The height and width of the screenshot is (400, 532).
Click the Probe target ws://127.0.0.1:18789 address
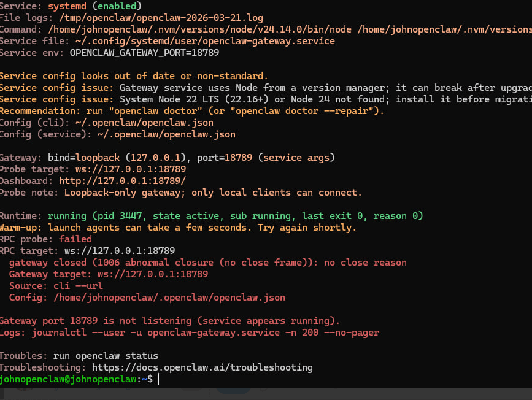(131, 169)
